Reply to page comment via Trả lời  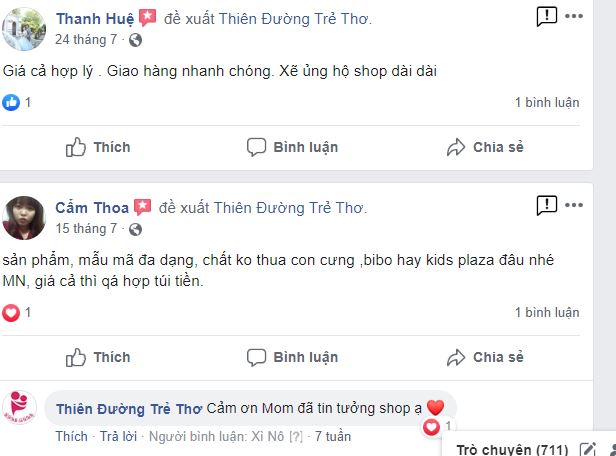[x=118, y=436]
